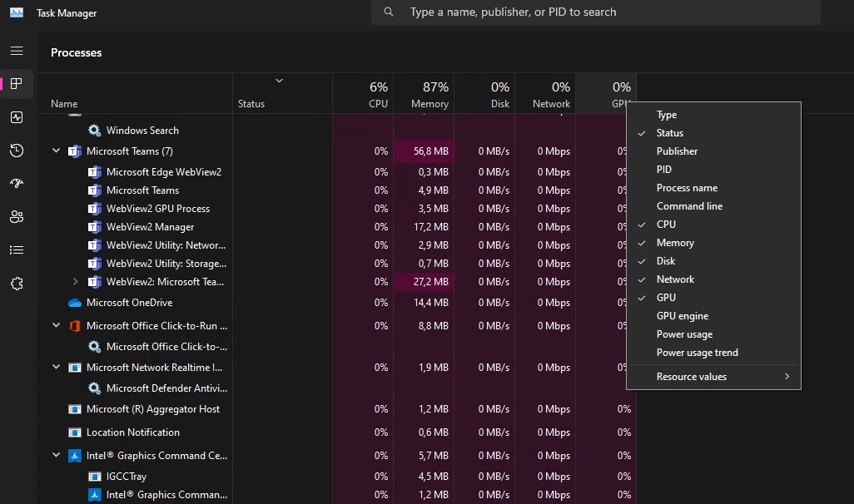Open the hamburger navigation menu
Image resolution: width=854 pixels, height=504 pixels.
click(17, 51)
